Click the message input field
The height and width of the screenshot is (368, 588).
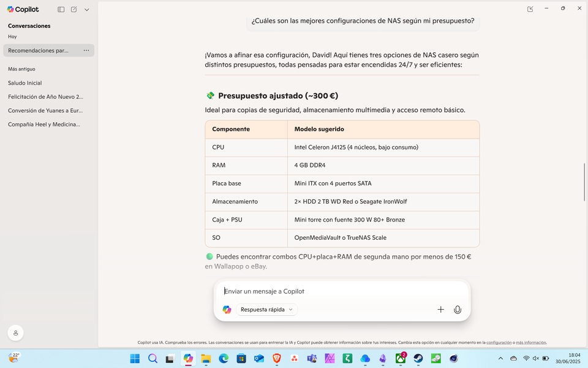(x=342, y=291)
